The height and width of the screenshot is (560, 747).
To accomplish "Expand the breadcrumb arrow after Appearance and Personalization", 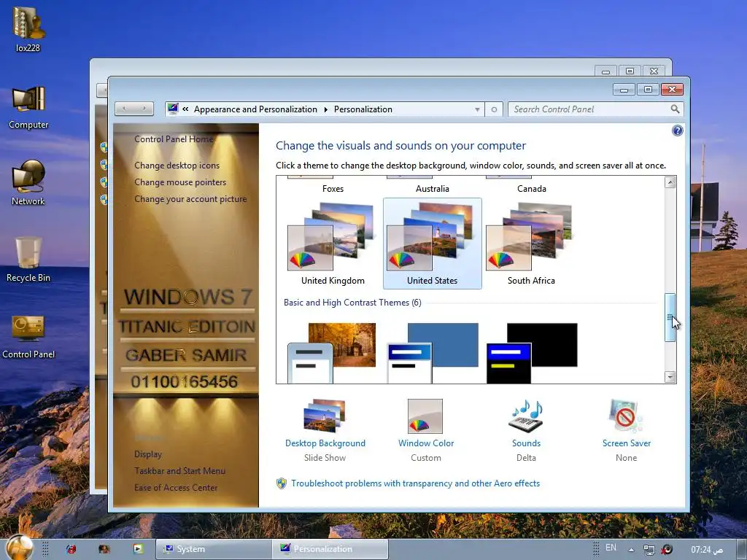I will [x=326, y=109].
